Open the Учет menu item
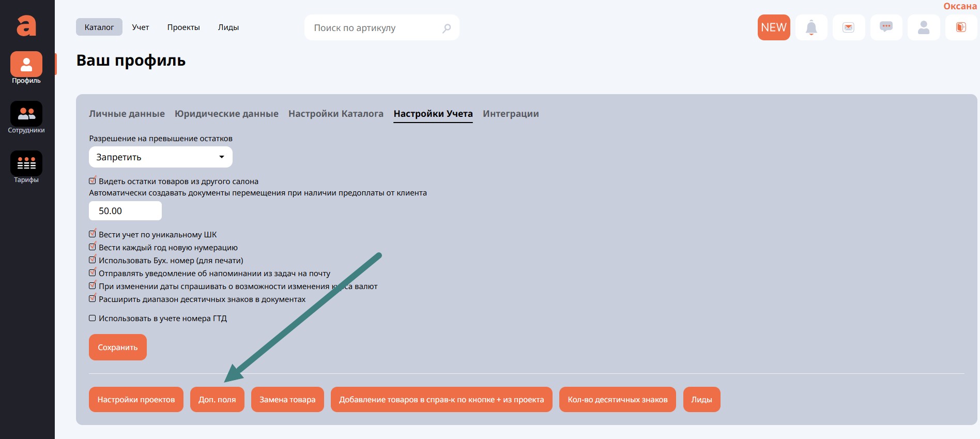The image size is (980, 439). [141, 27]
